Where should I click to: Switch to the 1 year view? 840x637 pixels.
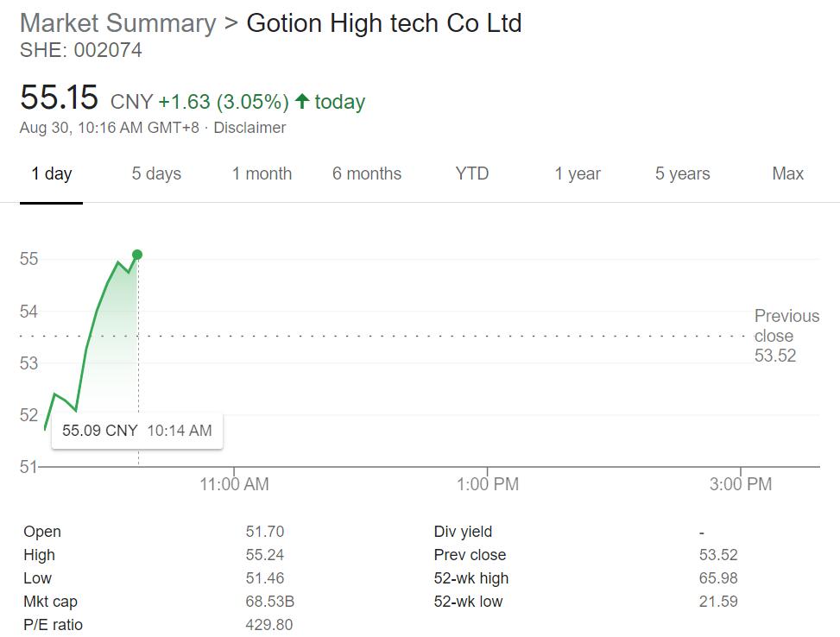click(577, 173)
